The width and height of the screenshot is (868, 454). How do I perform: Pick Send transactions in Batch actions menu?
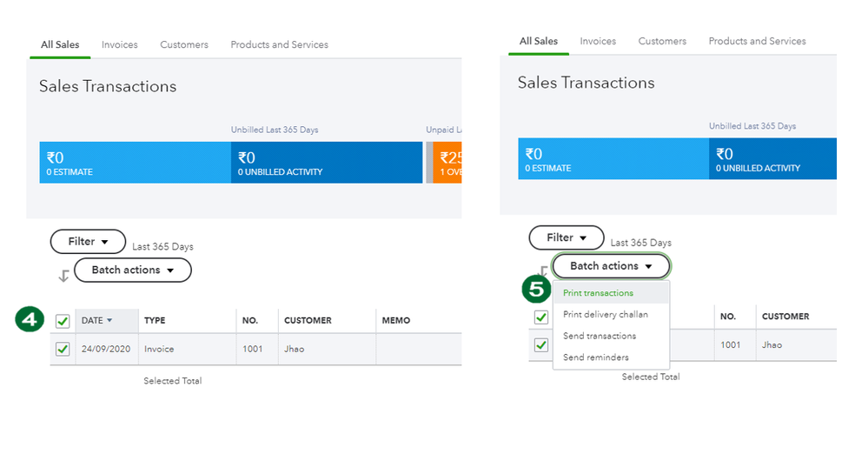pos(600,336)
